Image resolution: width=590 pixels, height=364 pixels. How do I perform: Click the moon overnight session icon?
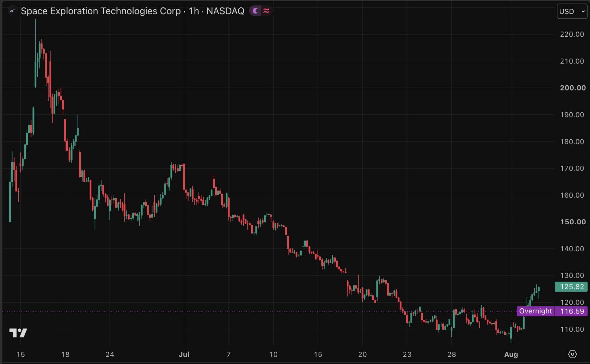point(256,11)
